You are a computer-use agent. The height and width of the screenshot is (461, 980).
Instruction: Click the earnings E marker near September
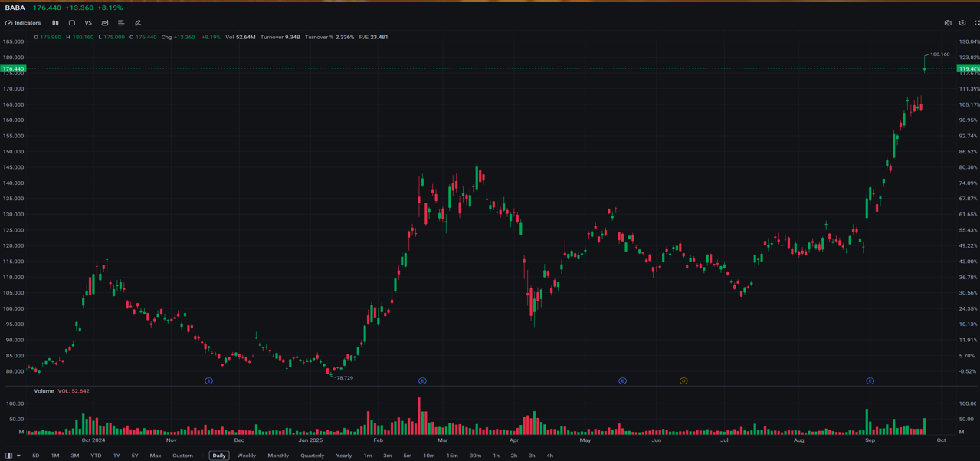tap(870, 380)
